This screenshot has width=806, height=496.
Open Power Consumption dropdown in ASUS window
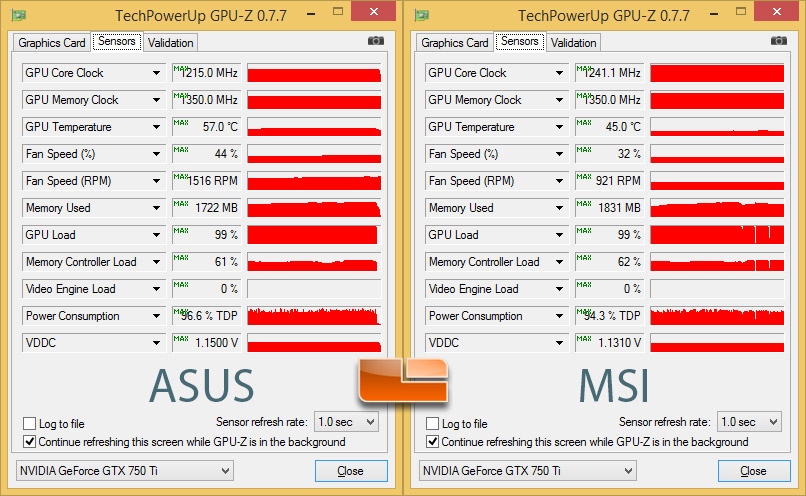tap(94, 316)
